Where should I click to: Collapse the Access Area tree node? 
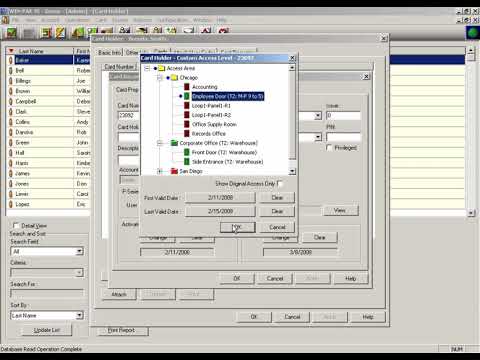click(x=147, y=68)
